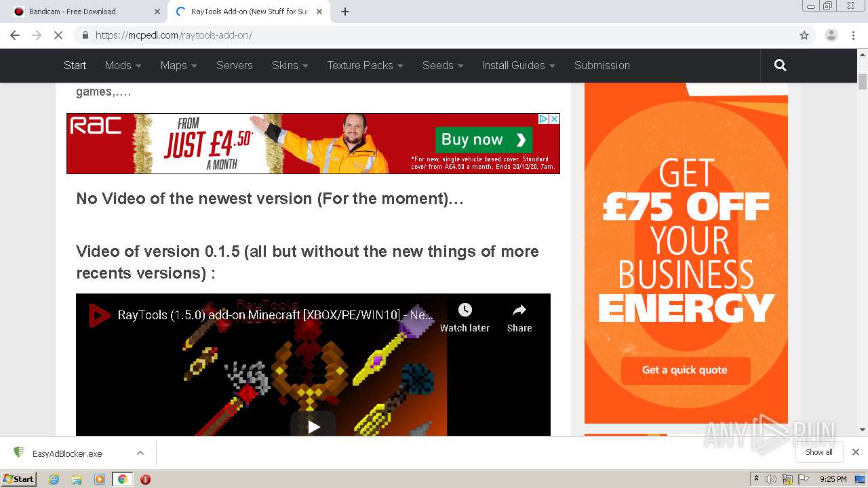Open Chrome's three-dot menu
Viewport: 868px width, 488px height.
[x=853, y=35]
